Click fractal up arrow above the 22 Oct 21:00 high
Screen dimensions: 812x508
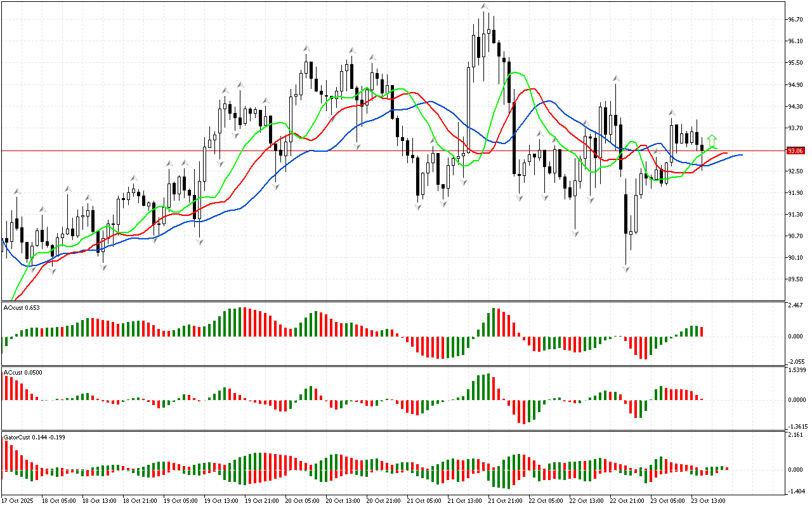(x=615, y=79)
